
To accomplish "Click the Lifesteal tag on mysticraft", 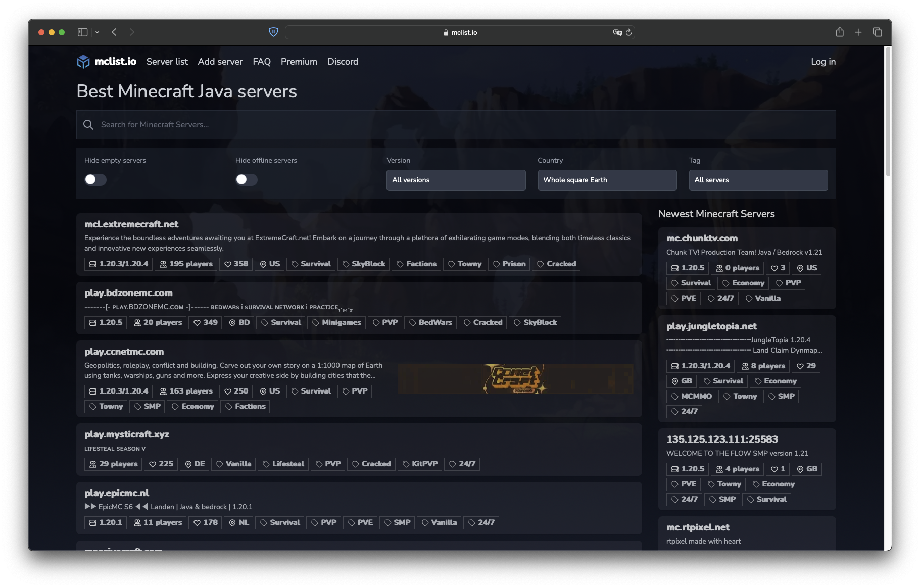I will pyautogui.click(x=283, y=464).
